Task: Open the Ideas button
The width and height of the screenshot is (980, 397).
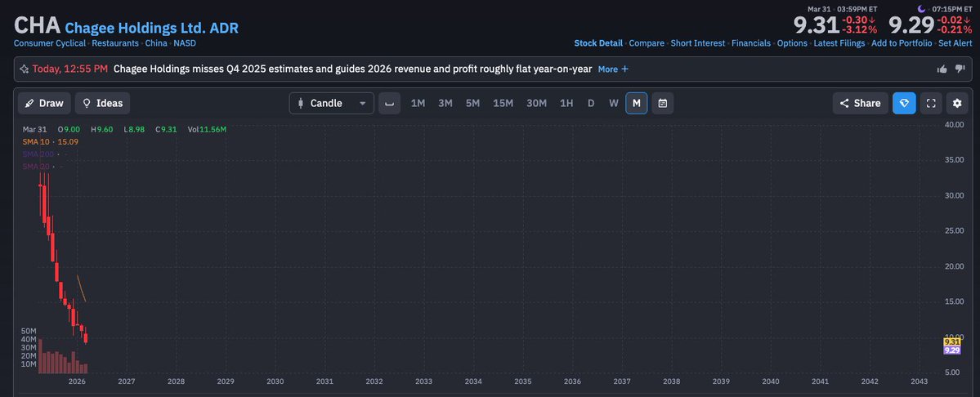Action: 102,103
